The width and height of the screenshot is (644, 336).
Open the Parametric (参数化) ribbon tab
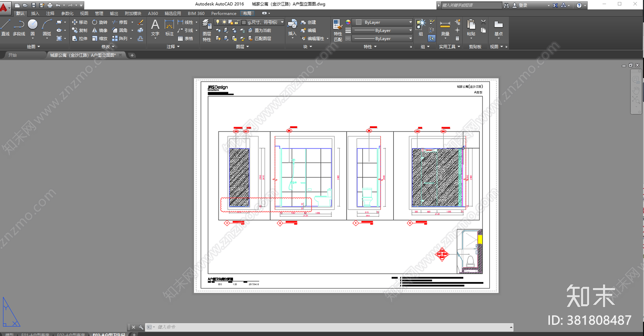[67, 13]
